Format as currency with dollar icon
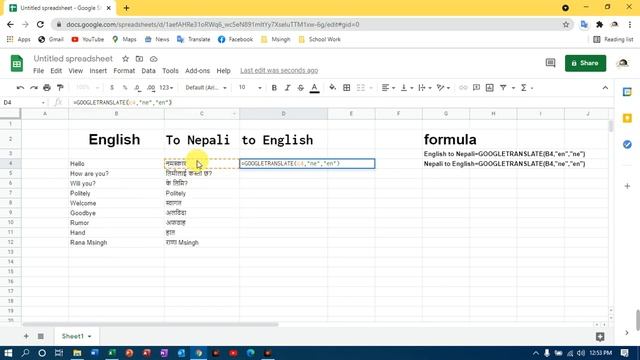The width and height of the screenshot is (640, 360). click(x=112, y=88)
